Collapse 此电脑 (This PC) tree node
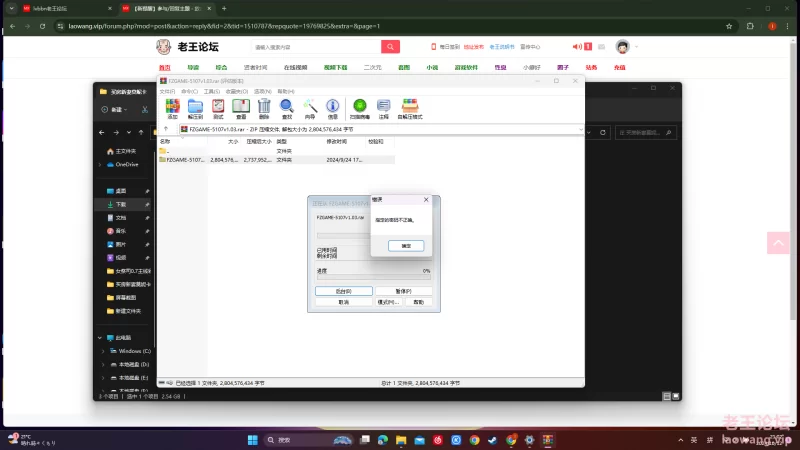Viewport: 800px width, 450px height. (x=100, y=337)
